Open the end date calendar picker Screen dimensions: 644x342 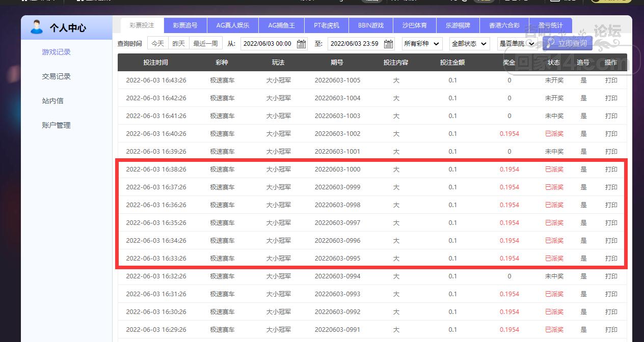389,44
